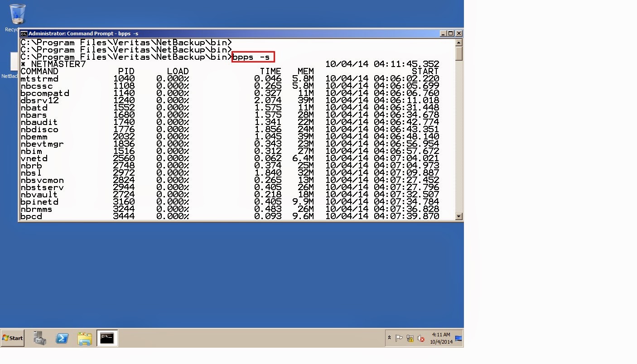Open Windows Explorer from the taskbar
The image size is (637, 364).
coord(85,338)
